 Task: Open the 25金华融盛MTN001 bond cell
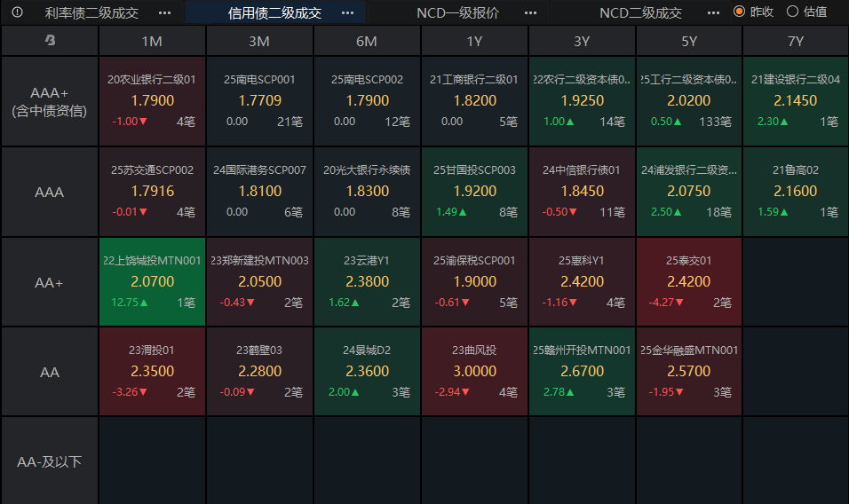[x=689, y=372]
